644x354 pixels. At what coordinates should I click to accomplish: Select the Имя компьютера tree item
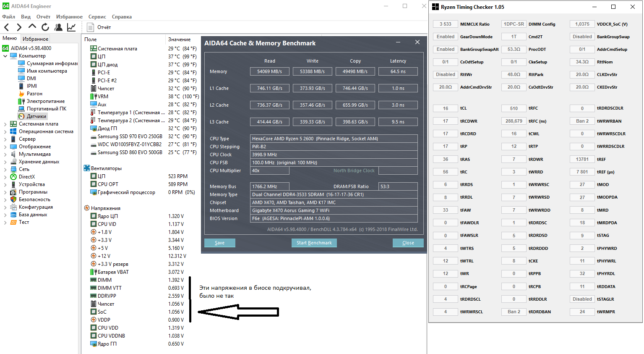pos(42,71)
